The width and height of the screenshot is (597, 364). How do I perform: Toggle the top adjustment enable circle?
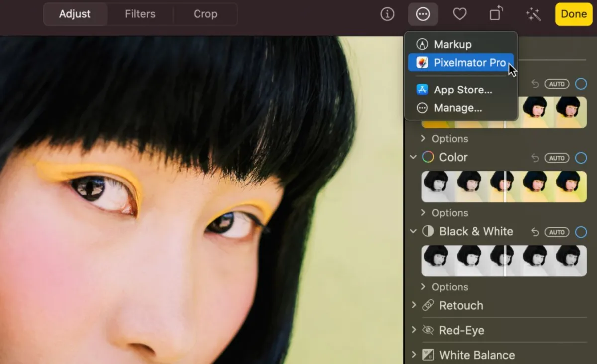[581, 84]
